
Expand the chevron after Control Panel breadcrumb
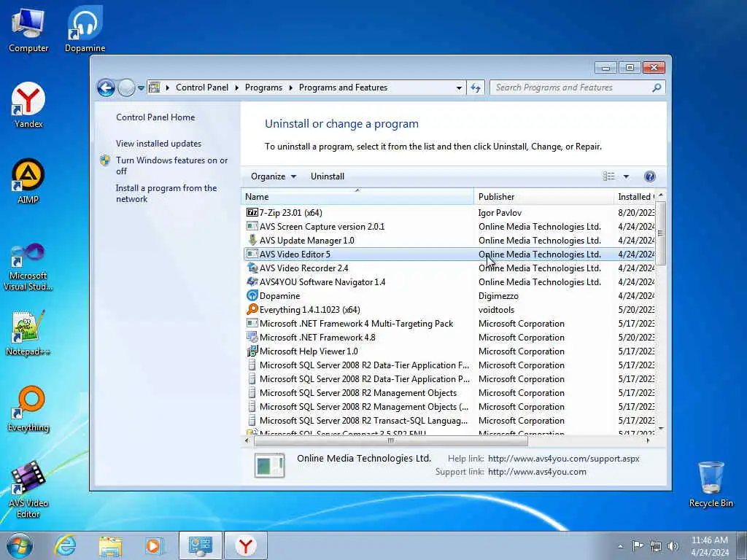[x=237, y=87]
